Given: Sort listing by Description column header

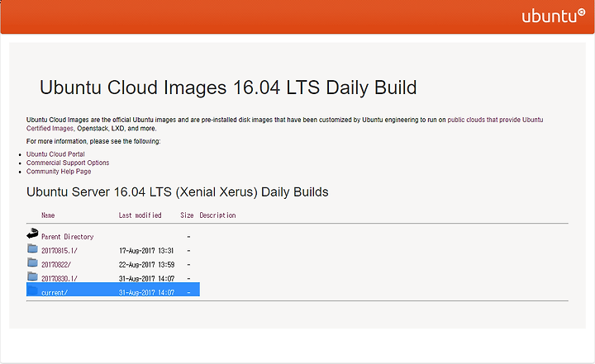Looking at the screenshot, I should pos(217,215).
